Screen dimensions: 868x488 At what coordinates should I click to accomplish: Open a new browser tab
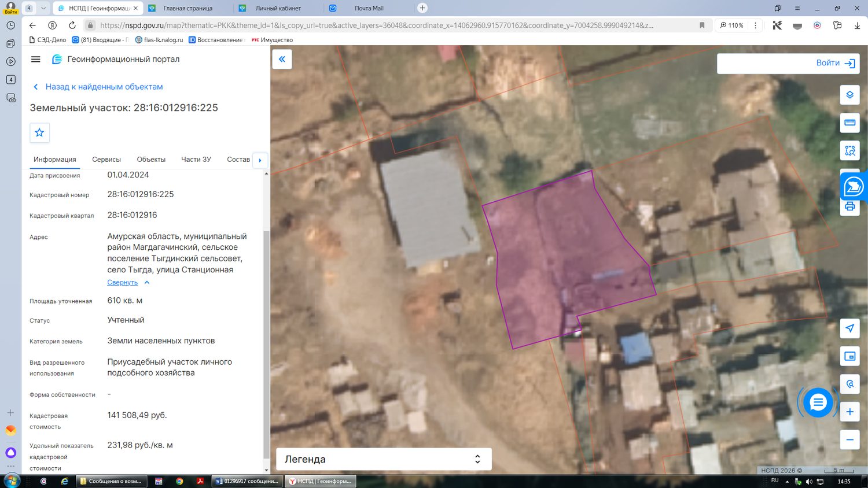tap(422, 8)
